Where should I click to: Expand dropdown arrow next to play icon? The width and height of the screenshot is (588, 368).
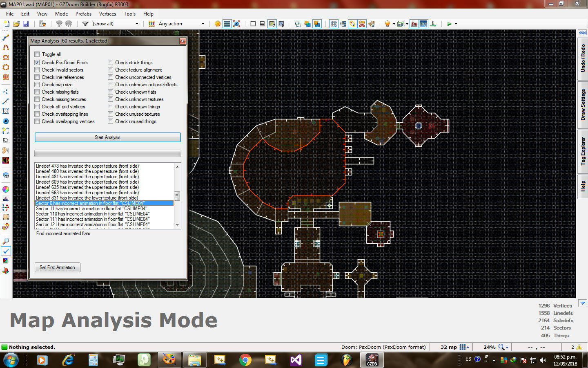coord(456,24)
